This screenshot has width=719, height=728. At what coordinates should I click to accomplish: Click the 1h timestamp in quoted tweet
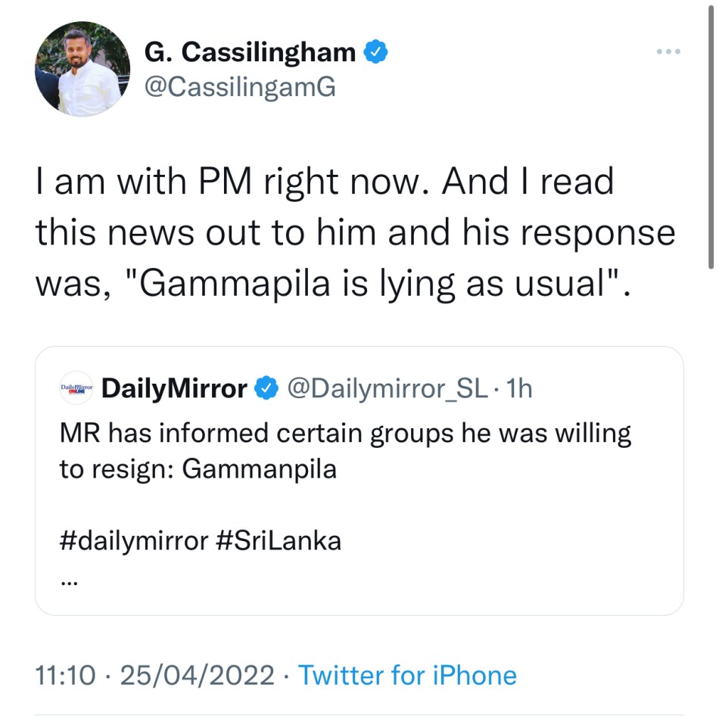tap(519, 389)
